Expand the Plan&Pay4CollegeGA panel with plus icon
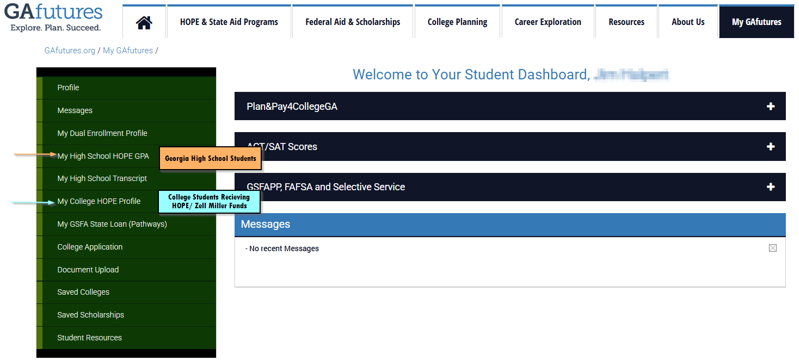Screen dimensions: 799x361 pyautogui.click(x=770, y=107)
